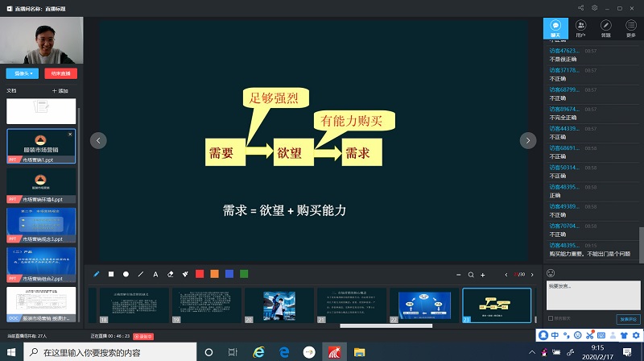Viewport: 644px width, 361px height.
Task: Open Windows Start menu
Action: point(11,352)
